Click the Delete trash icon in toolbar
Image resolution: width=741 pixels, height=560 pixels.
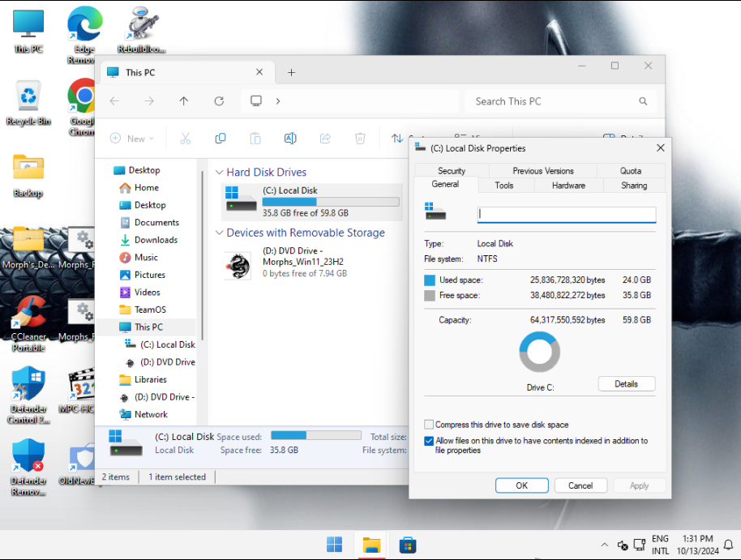point(360,139)
